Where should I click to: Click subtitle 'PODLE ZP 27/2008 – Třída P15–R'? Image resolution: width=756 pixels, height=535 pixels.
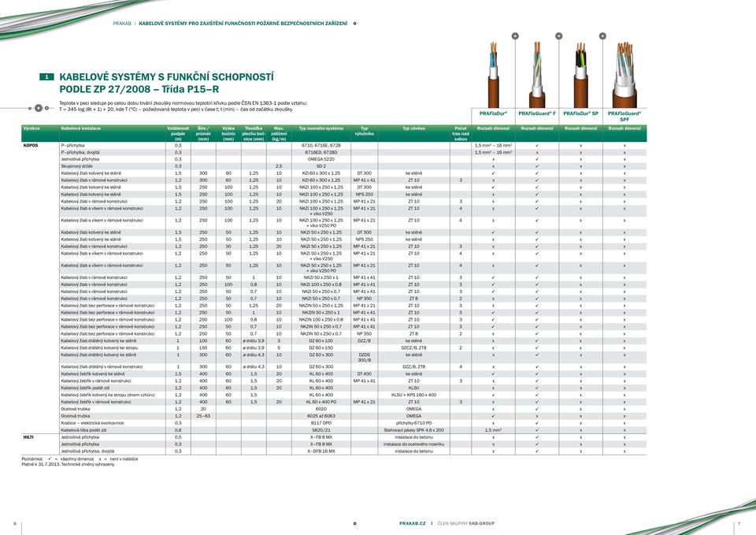[x=139, y=89]
